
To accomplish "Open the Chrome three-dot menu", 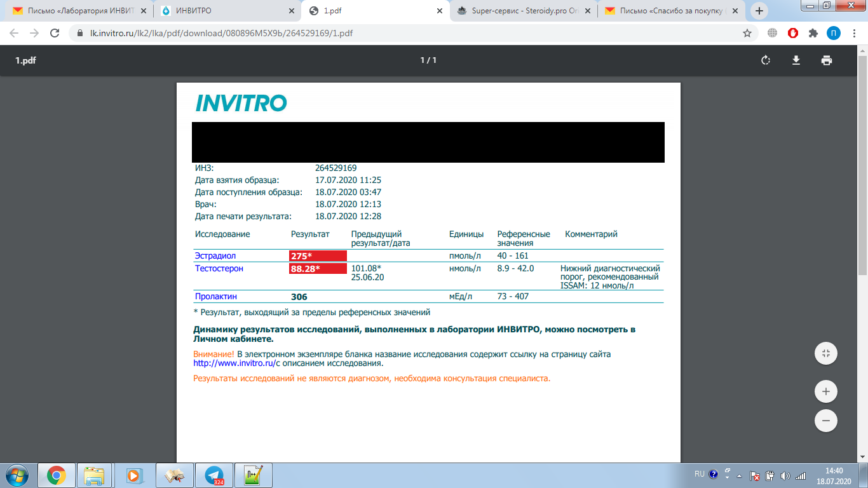I will [853, 33].
